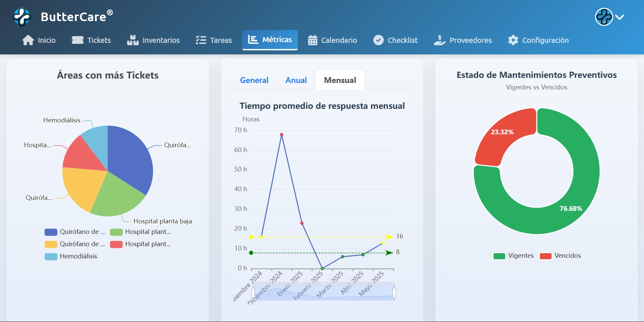Switch to the Anual tab
Screen dimensions: 644x322
pyautogui.click(x=296, y=80)
